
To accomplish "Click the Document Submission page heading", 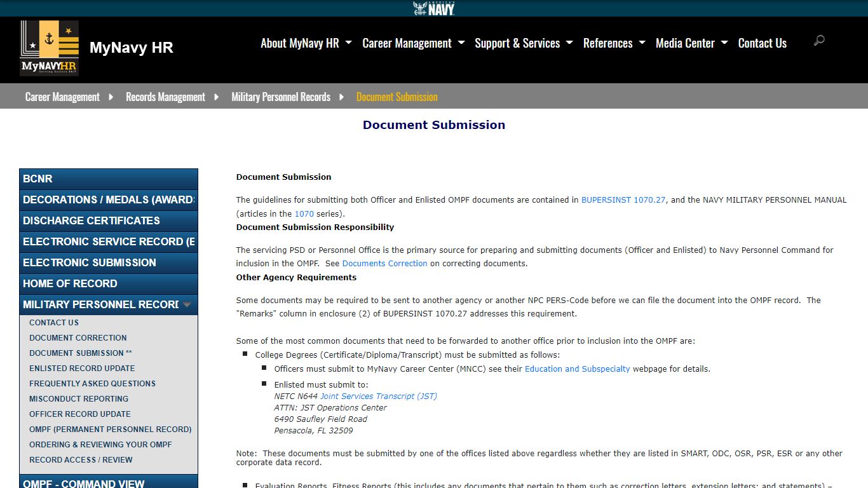I will point(434,125).
